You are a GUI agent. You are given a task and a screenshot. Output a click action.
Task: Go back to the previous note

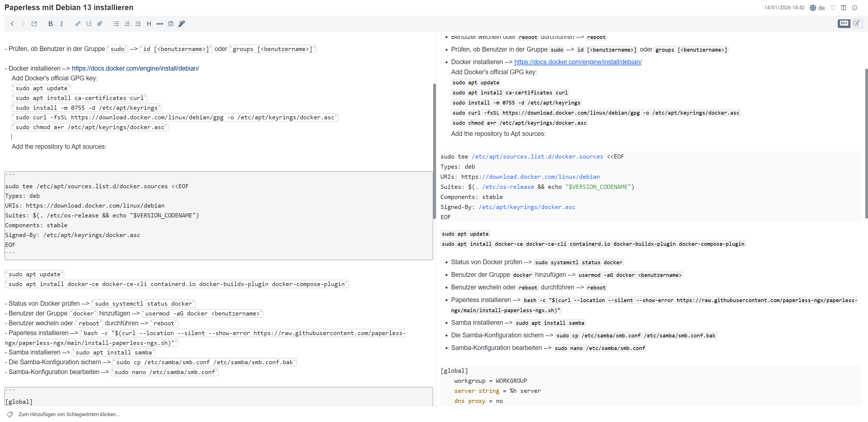(12, 24)
